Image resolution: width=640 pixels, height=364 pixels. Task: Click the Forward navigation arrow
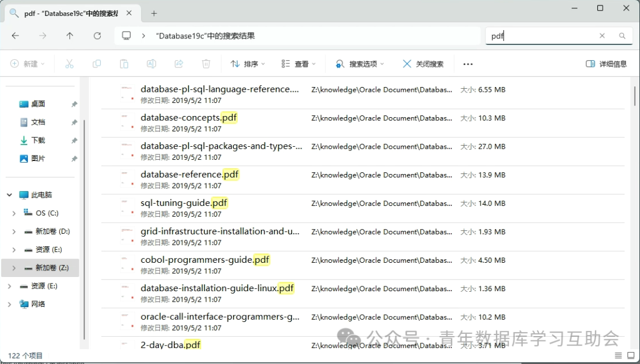[x=43, y=36]
